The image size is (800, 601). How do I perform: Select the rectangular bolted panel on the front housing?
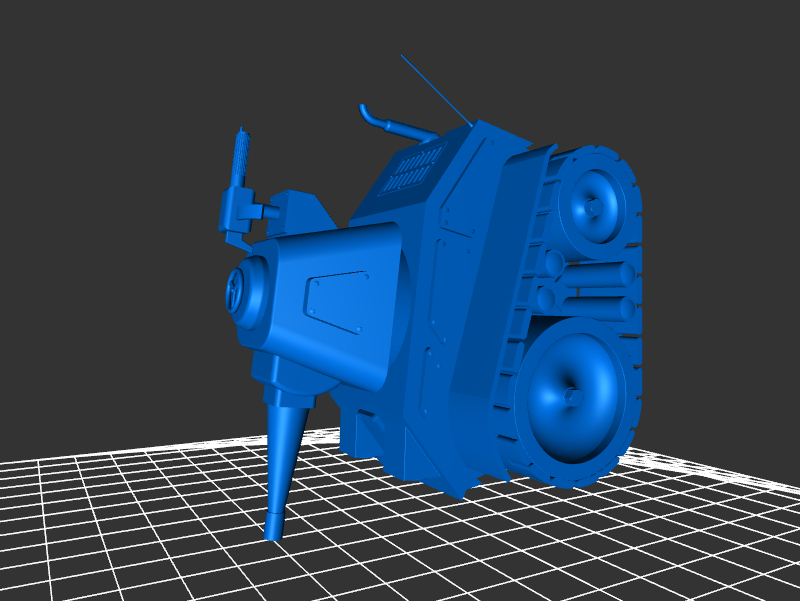[x=337, y=302]
